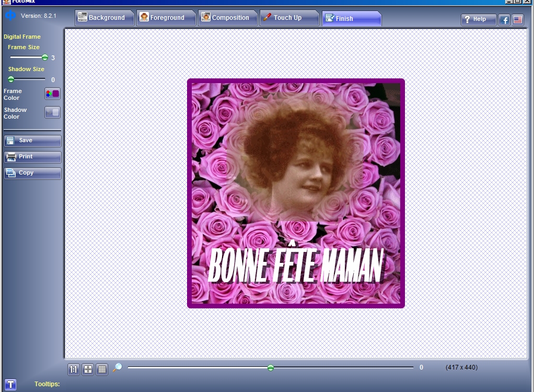Viewport: 534px width, 392px height.
Task: Open the Help button
Action: coord(479,19)
